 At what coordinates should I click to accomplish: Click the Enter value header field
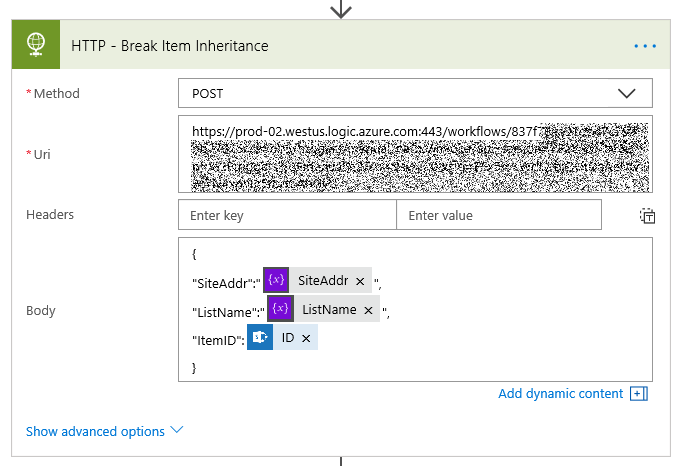[x=499, y=215]
